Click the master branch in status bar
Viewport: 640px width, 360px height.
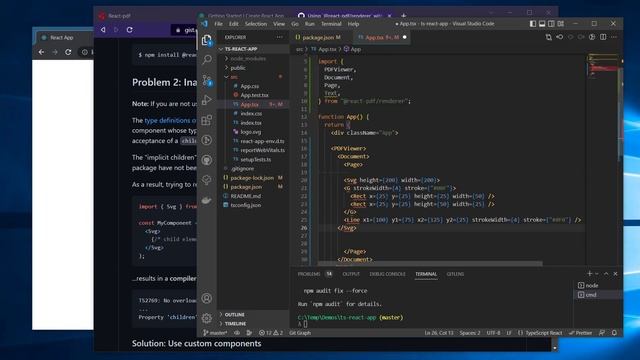coord(216,333)
